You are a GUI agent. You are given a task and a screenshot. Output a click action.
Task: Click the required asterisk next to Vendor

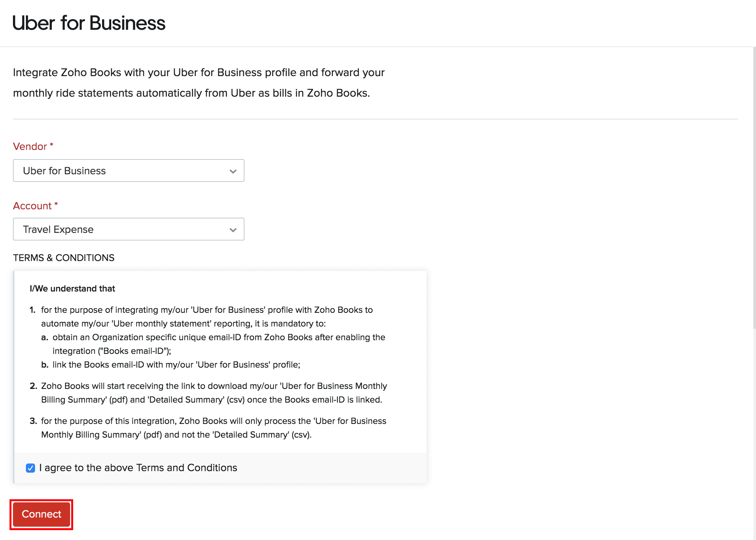[x=51, y=145]
